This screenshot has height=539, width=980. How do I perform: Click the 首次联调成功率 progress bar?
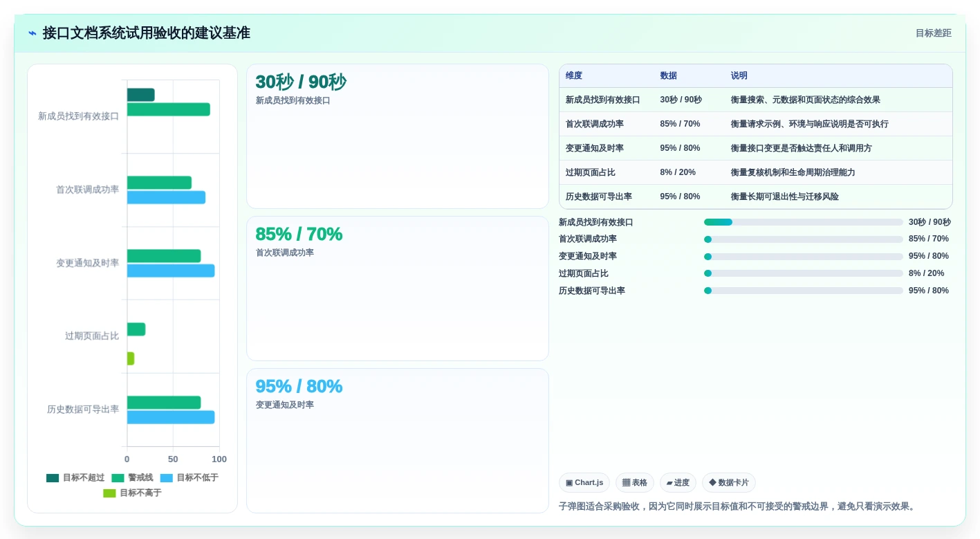pyautogui.click(x=804, y=239)
